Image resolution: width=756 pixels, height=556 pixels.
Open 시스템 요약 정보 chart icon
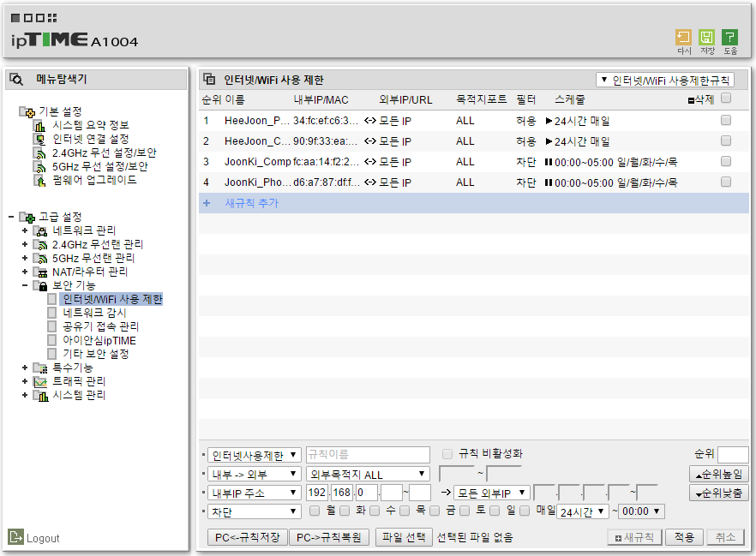(x=39, y=126)
